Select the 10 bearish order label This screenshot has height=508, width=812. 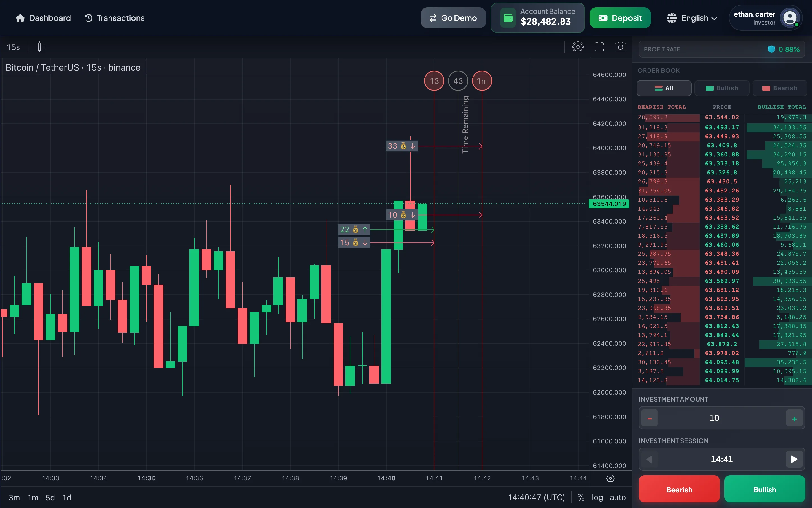tap(402, 215)
